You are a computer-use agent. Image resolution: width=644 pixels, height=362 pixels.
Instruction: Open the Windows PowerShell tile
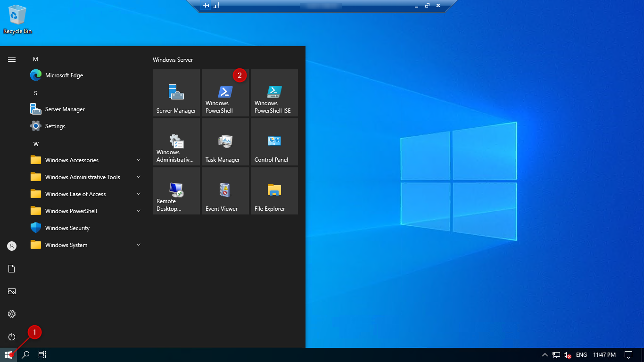tap(225, 93)
